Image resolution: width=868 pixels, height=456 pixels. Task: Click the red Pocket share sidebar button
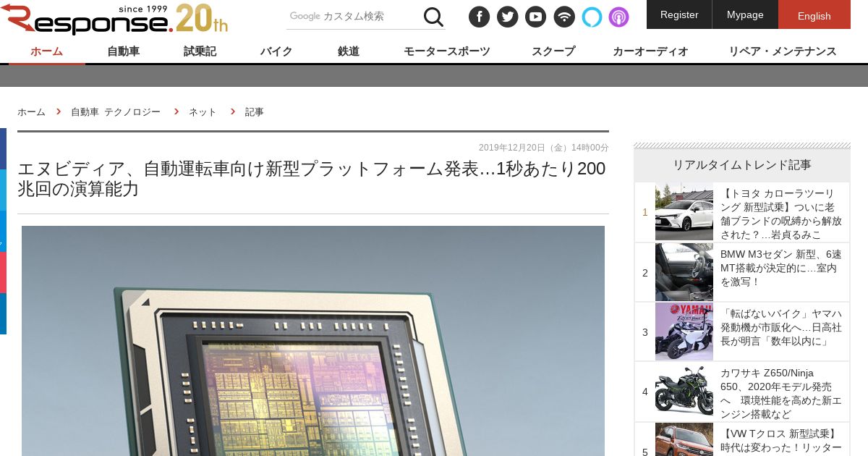(x=3, y=272)
